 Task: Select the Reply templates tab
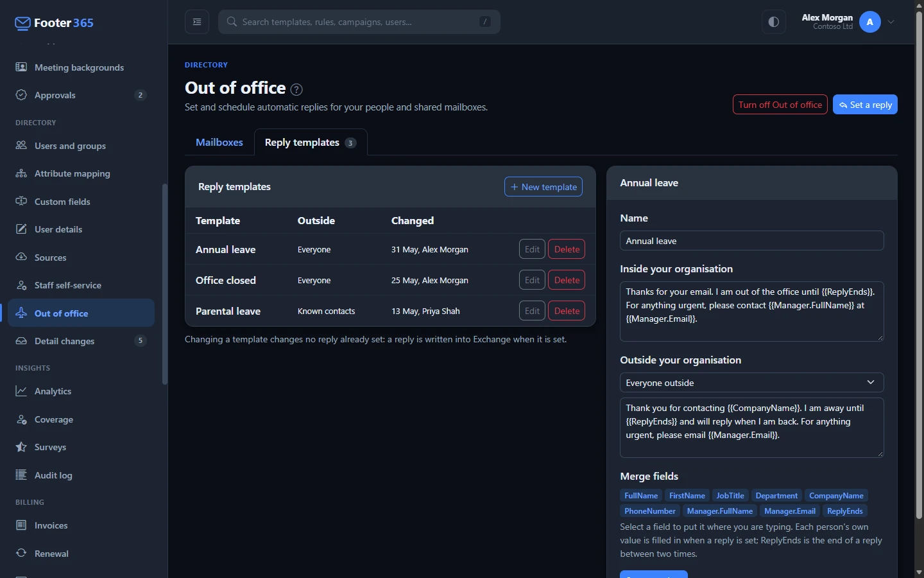pos(311,143)
